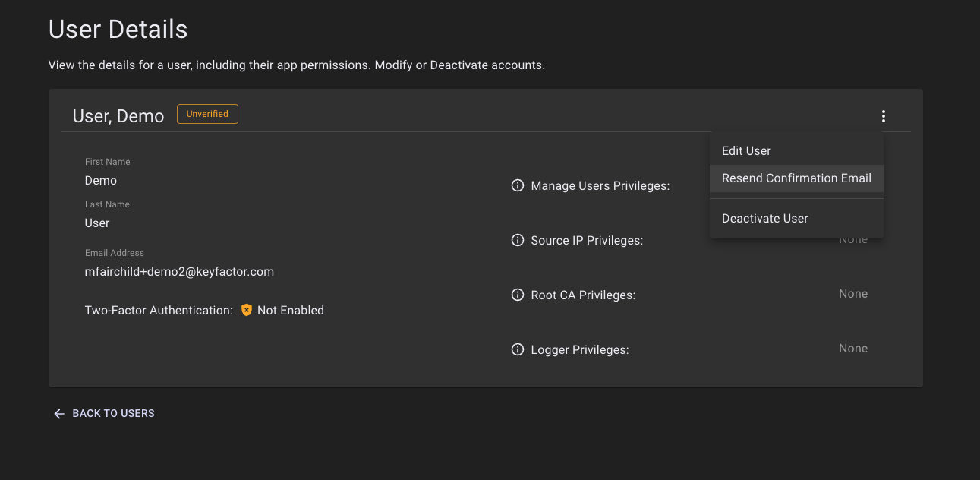The height and width of the screenshot is (480, 980).
Task: Open the three-dot user actions menu
Action: click(883, 116)
